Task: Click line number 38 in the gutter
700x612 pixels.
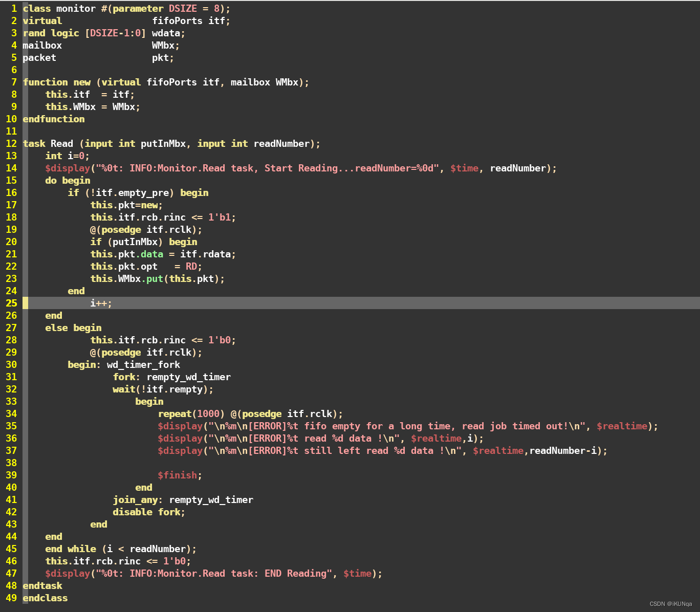Action: 11,463
